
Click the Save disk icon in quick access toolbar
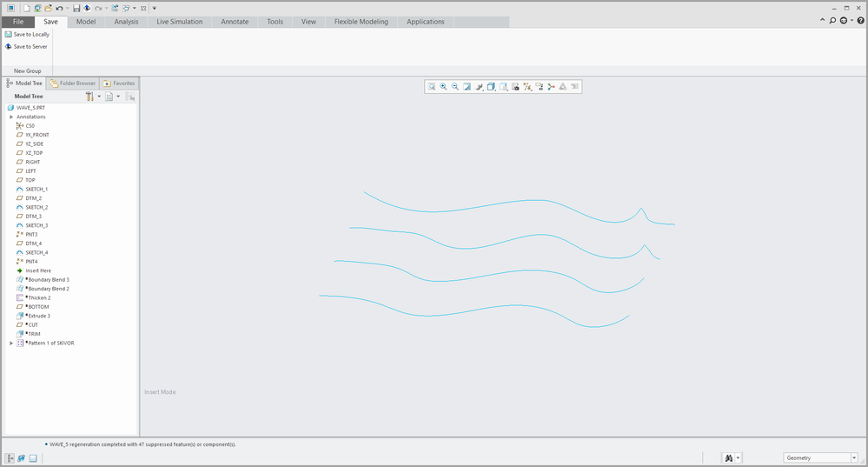coord(76,8)
